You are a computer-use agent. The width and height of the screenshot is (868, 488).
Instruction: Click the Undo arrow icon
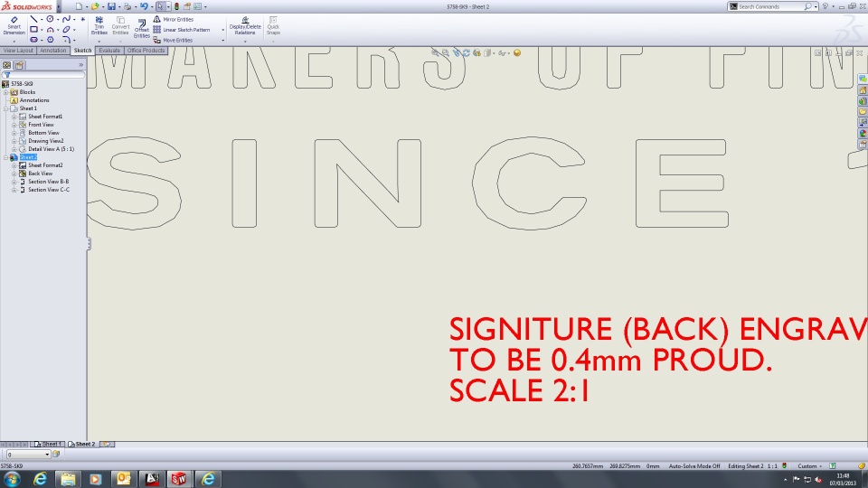(144, 6)
